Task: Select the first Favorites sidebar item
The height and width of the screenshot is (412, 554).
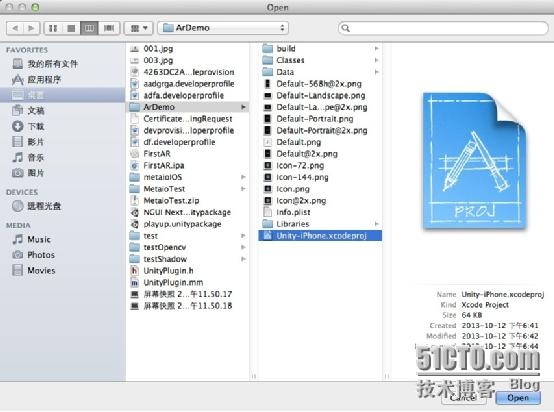Action: [x=62, y=64]
